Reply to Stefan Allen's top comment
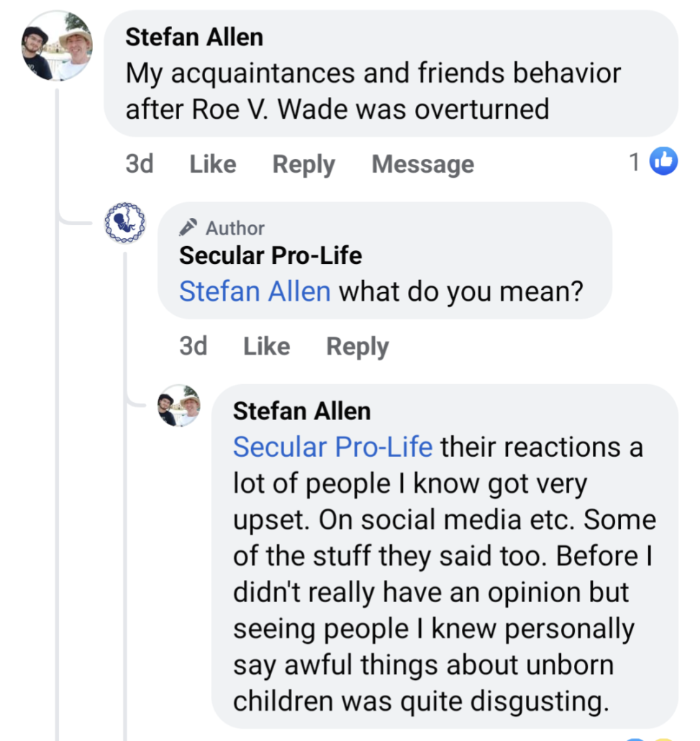This screenshot has height=741, width=700. [304, 164]
